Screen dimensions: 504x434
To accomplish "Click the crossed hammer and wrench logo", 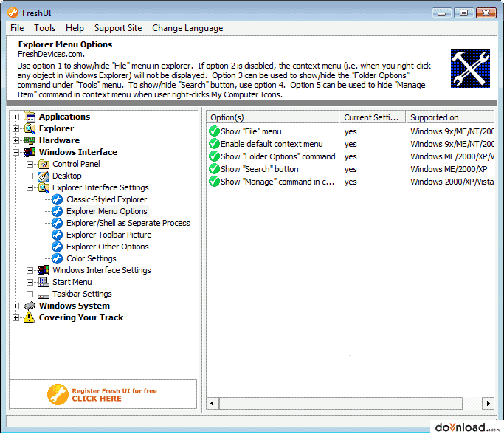I will pyautogui.click(x=470, y=68).
